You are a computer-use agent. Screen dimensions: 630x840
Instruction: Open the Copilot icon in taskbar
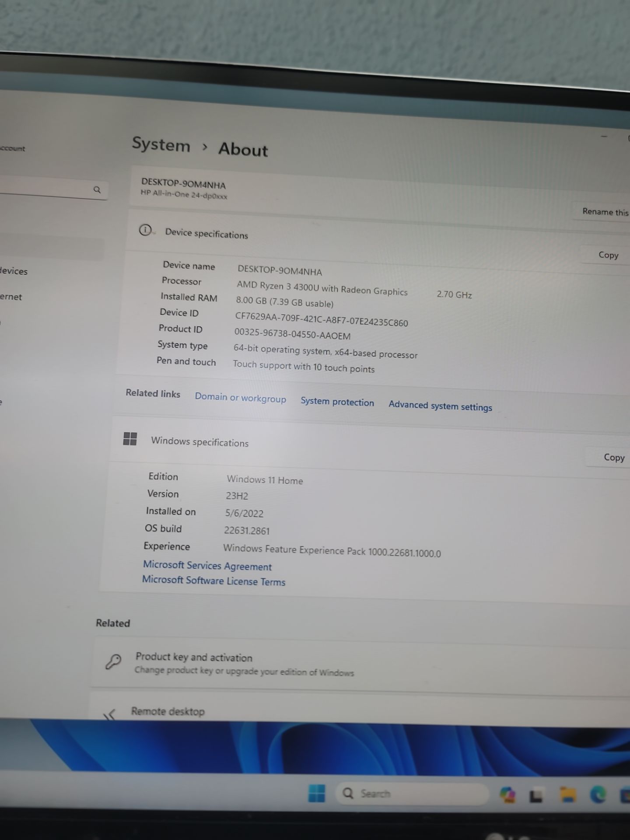(507, 794)
